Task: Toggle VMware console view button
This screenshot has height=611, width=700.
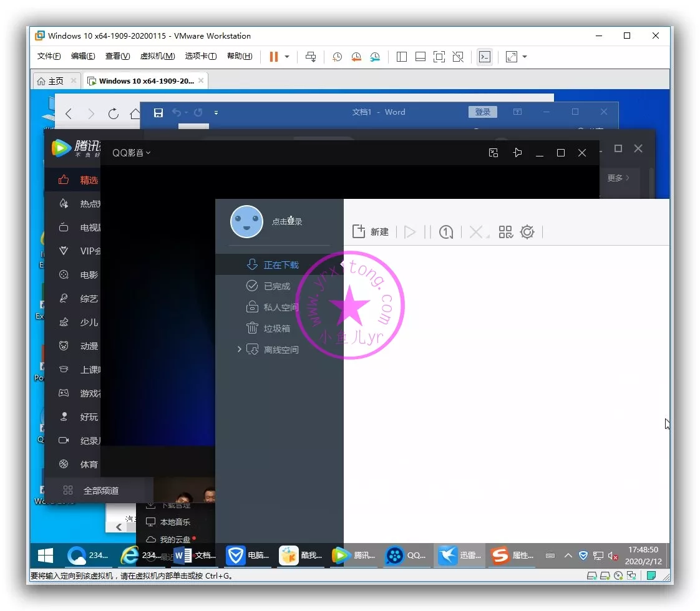Action: [x=484, y=57]
